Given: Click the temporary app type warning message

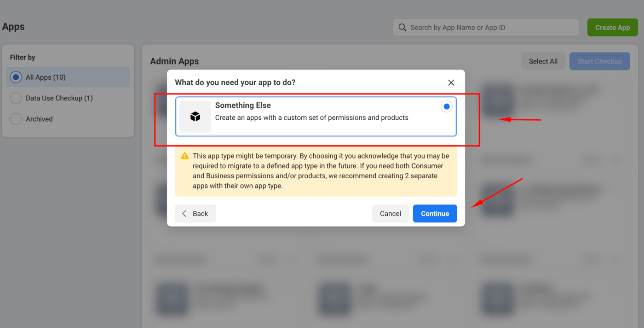Looking at the screenshot, I should pos(321,171).
